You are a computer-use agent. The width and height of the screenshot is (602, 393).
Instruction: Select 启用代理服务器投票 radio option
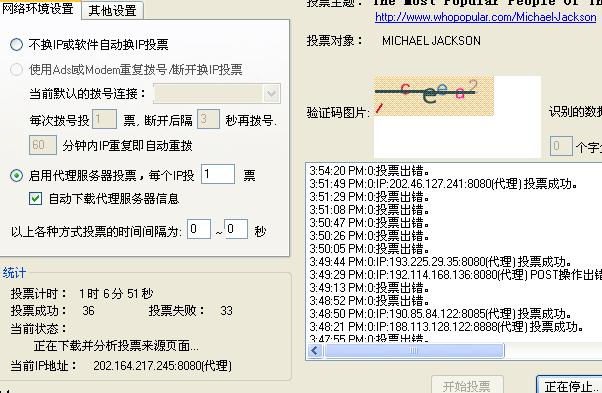tap(16, 175)
